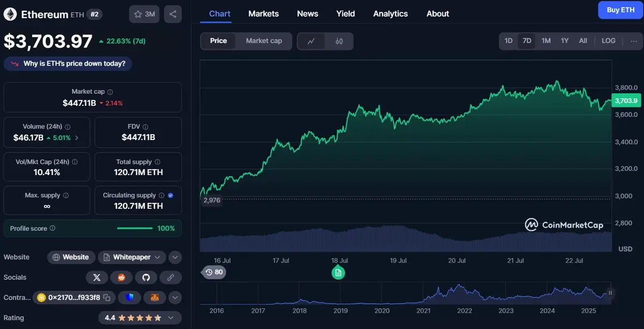This screenshot has height=329, width=644.
Task: Click the #2 rank badge
Action: pos(94,14)
